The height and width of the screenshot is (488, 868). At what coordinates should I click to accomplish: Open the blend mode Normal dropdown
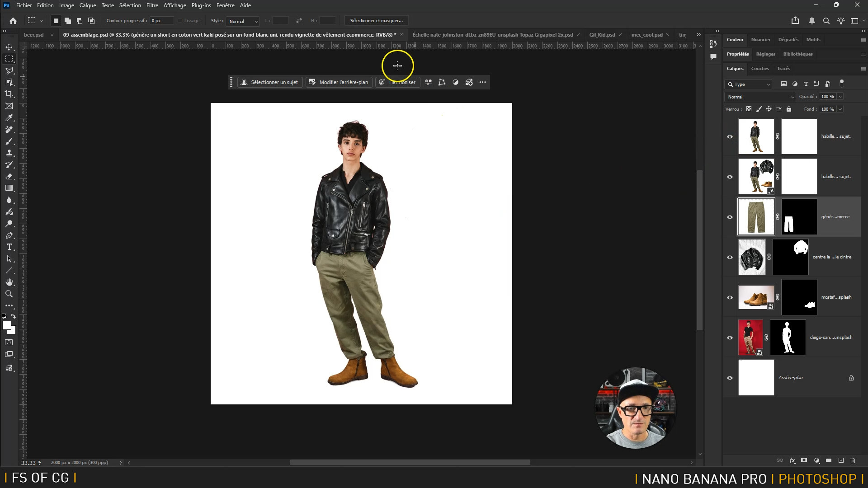pos(760,97)
